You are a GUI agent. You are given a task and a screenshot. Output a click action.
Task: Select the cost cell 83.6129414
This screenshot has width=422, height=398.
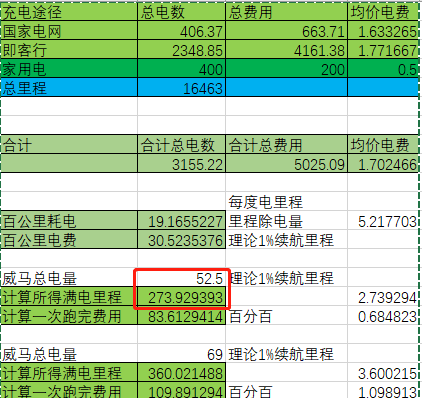pyautogui.click(x=181, y=316)
